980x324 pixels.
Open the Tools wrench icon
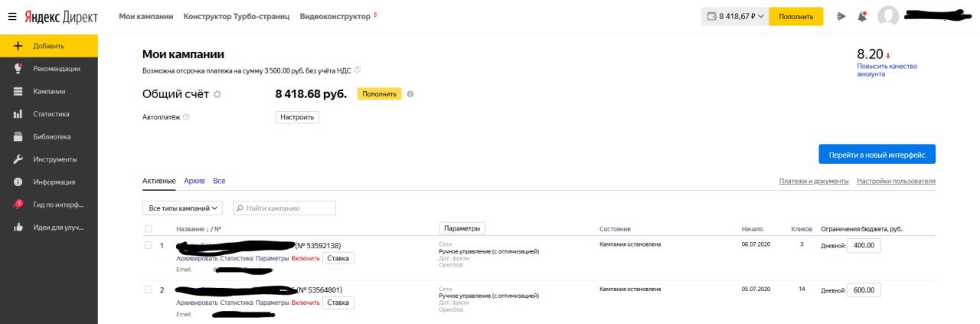tap(18, 159)
